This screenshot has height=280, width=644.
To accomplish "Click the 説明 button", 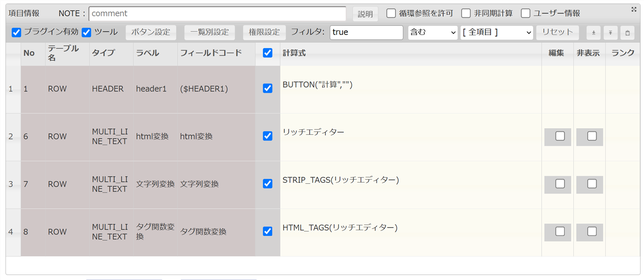I will (365, 14).
